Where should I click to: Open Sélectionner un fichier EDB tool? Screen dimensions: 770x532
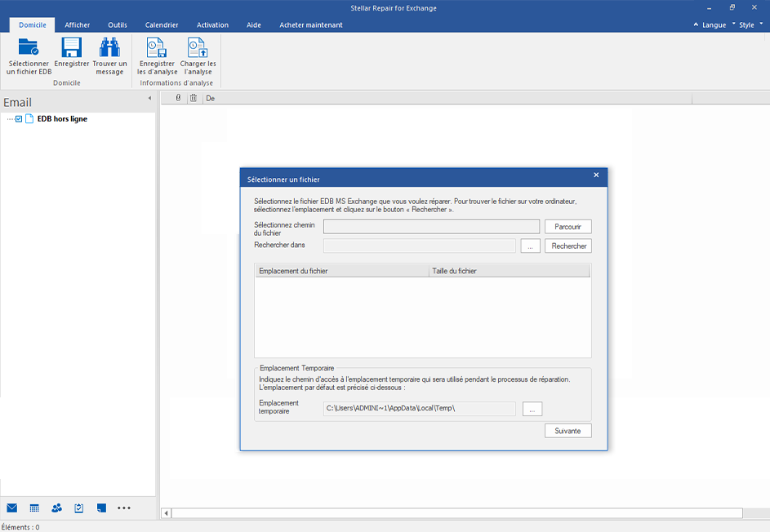29,56
